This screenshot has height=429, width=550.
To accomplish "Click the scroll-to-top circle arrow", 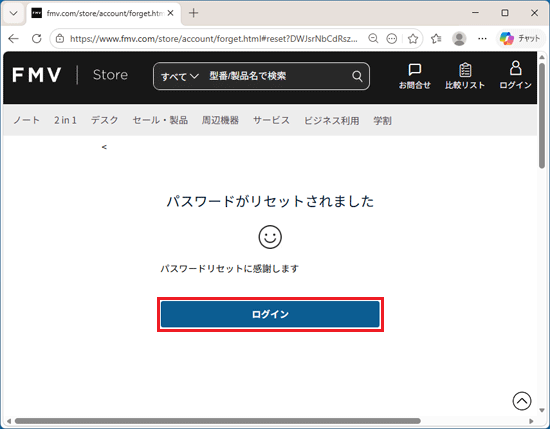I will tap(522, 401).
